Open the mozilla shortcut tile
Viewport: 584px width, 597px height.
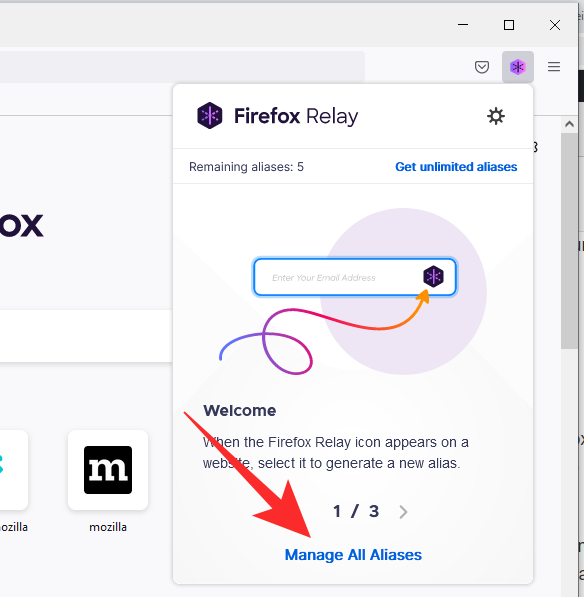108,470
